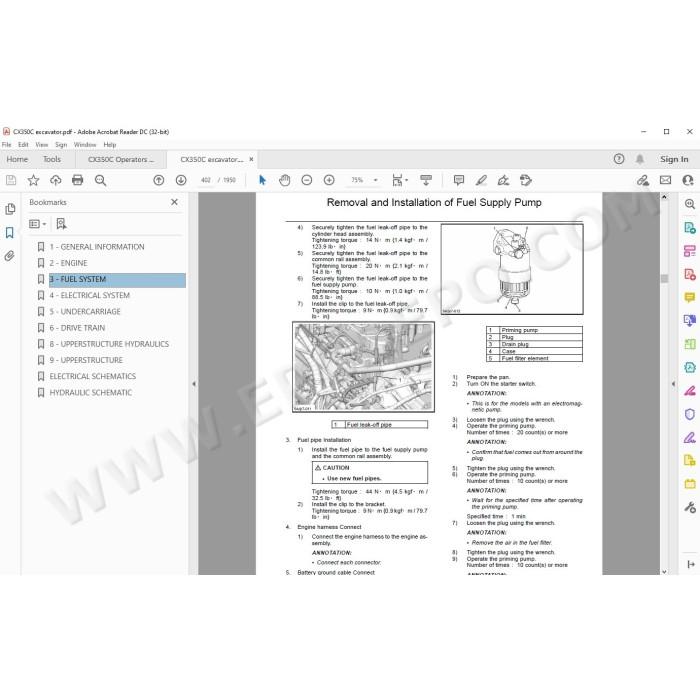Click the Print file icon
Image resolution: width=700 pixels, height=700 pixels.
78,180
